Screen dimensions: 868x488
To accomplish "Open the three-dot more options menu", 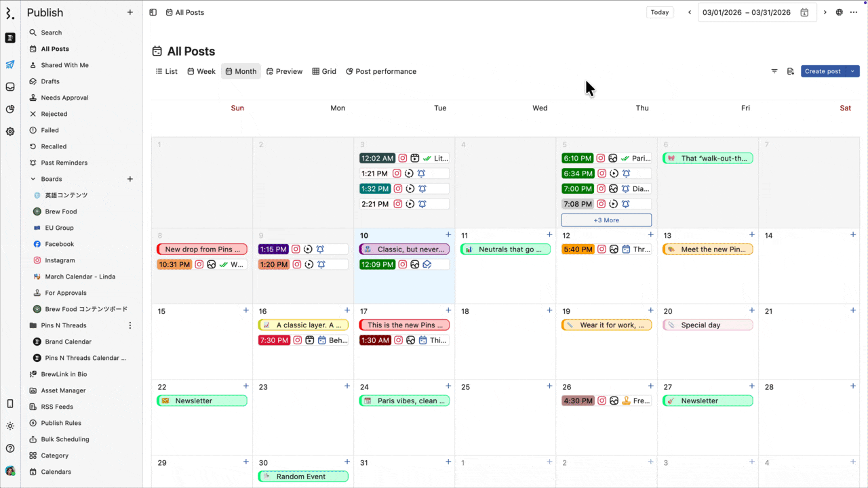I will (854, 12).
